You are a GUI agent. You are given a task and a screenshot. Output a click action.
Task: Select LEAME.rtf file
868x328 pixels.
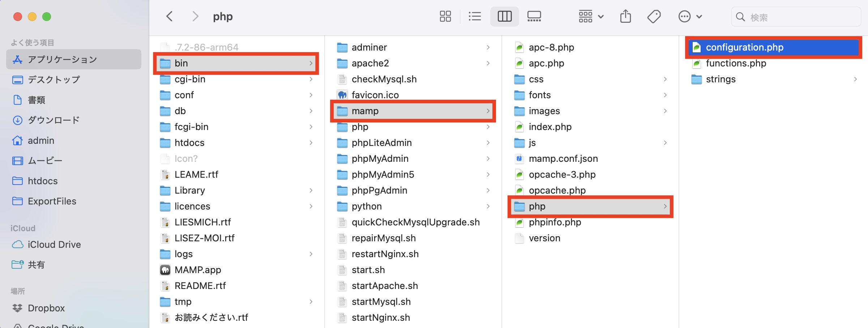click(x=236, y=174)
